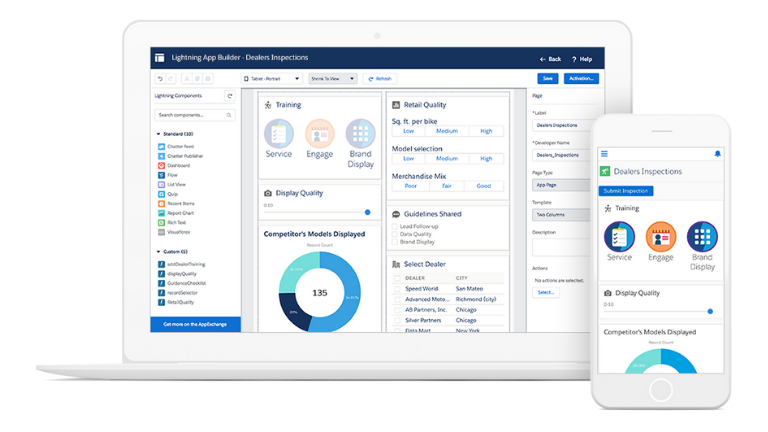Image resolution: width=768 pixels, height=432 pixels.
Task: Click the Select... actions button
Action: coord(546,292)
